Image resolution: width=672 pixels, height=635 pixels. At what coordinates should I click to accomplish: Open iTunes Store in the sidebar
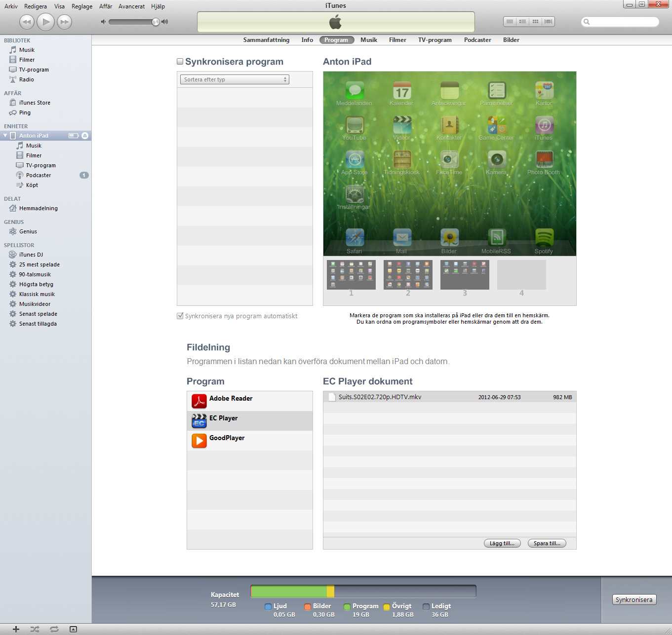(35, 103)
